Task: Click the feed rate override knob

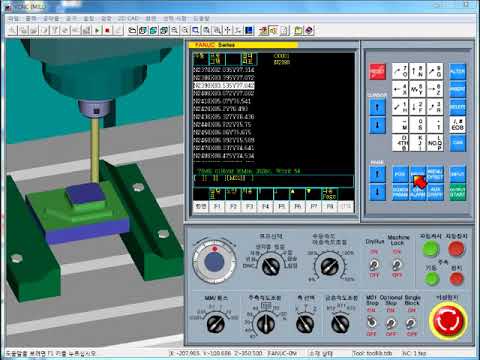Action: tap(329, 266)
